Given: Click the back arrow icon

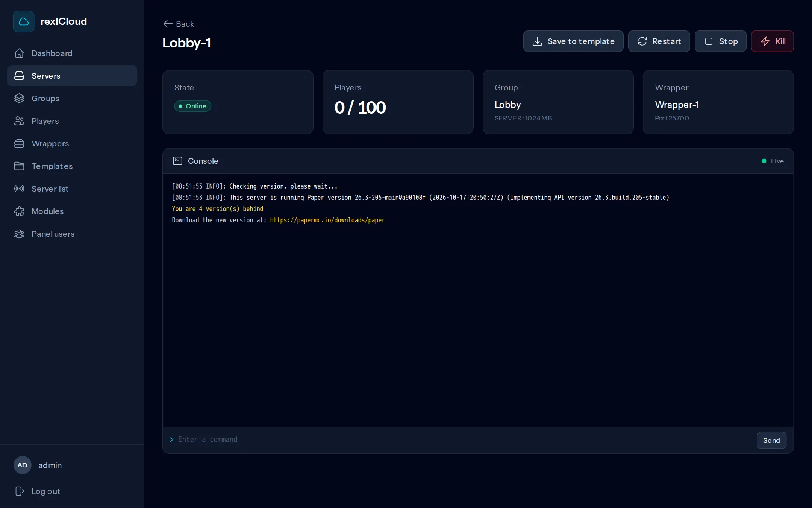Looking at the screenshot, I should pos(168,24).
